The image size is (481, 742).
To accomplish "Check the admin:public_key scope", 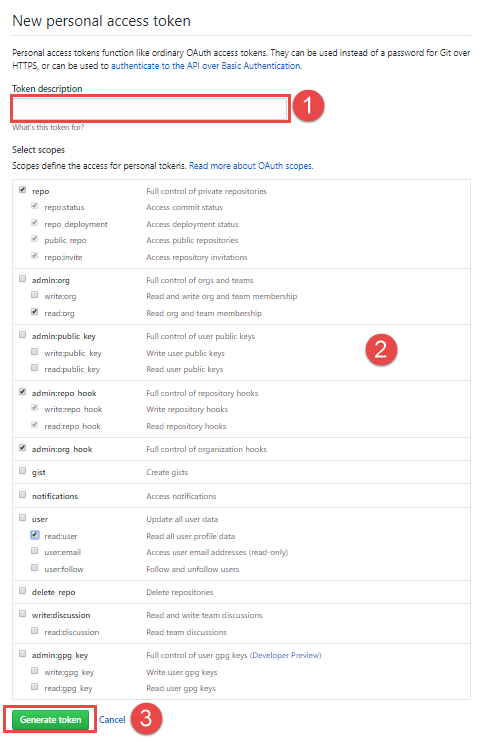I will [22, 335].
